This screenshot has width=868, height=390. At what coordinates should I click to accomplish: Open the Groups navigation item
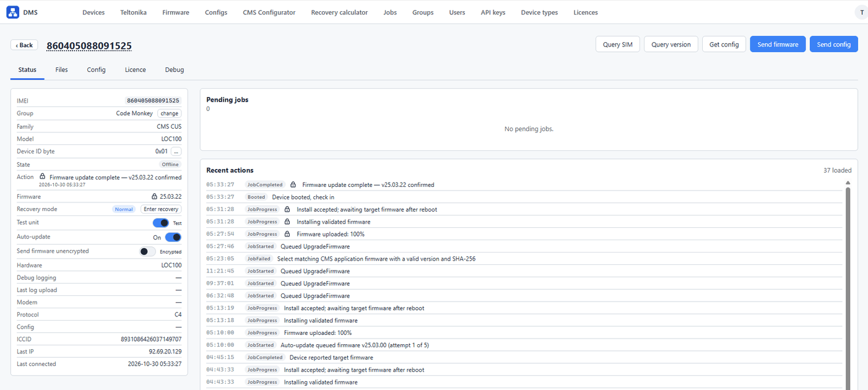pyautogui.click(x=423, y=12)
